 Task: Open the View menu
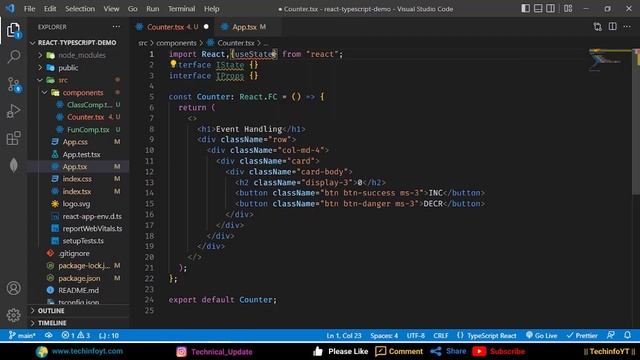point(111,9)
